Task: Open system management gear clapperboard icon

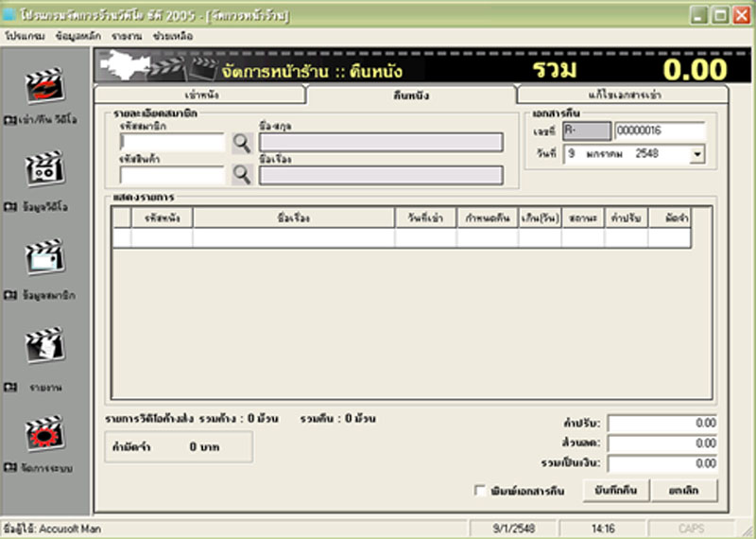Action: [x=44, y=433]
